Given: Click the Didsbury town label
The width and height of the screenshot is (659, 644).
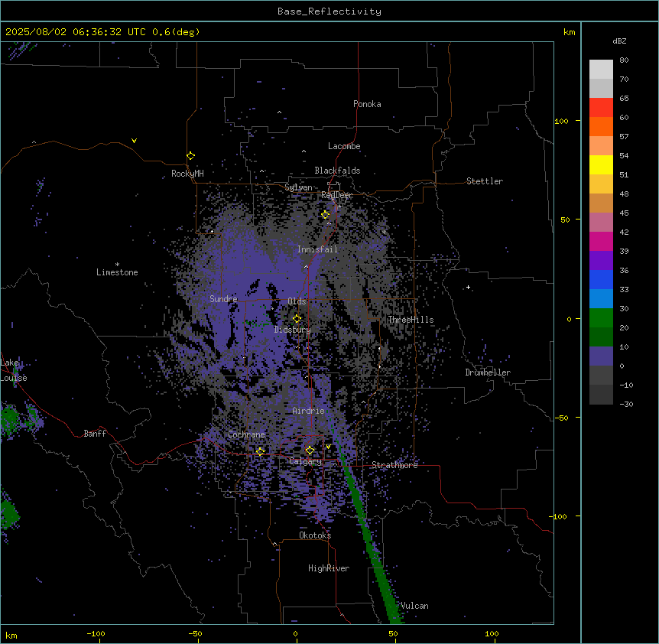Looking at the screenshot, I should 293,330.
